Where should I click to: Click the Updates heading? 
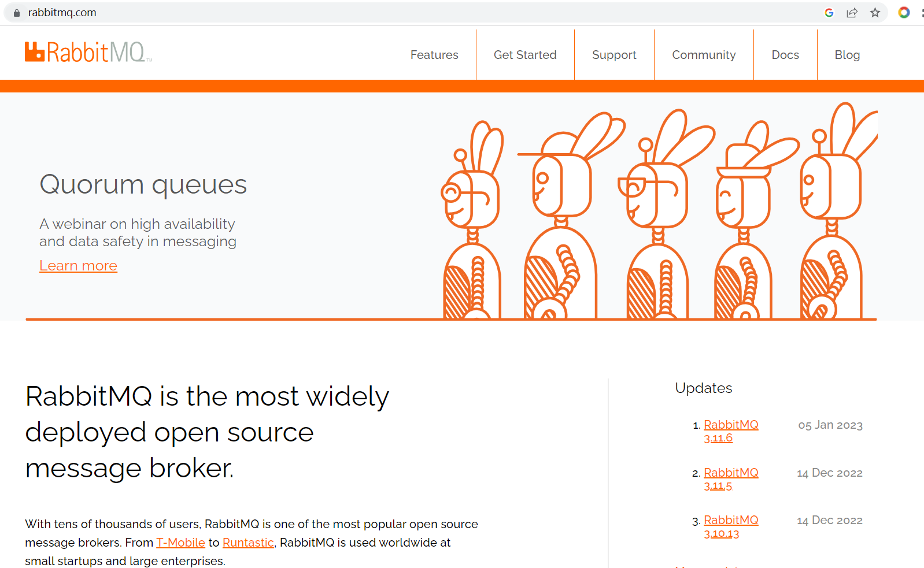(703, 388)
